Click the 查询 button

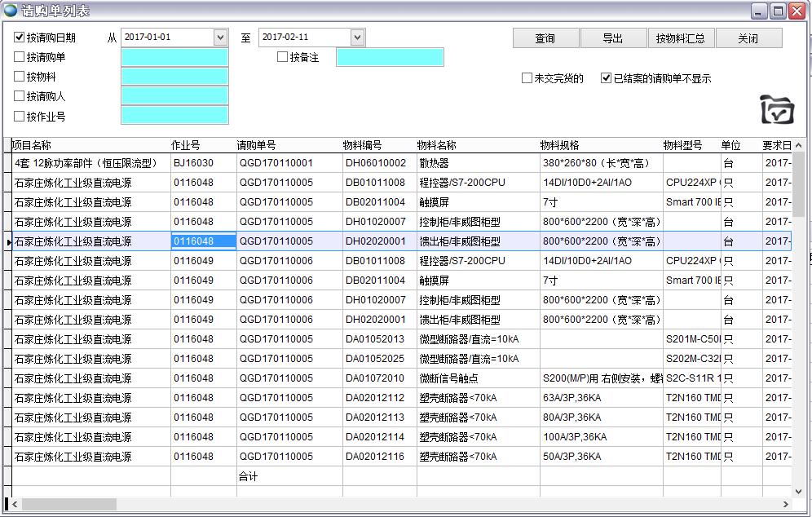[x=545, y=38]
